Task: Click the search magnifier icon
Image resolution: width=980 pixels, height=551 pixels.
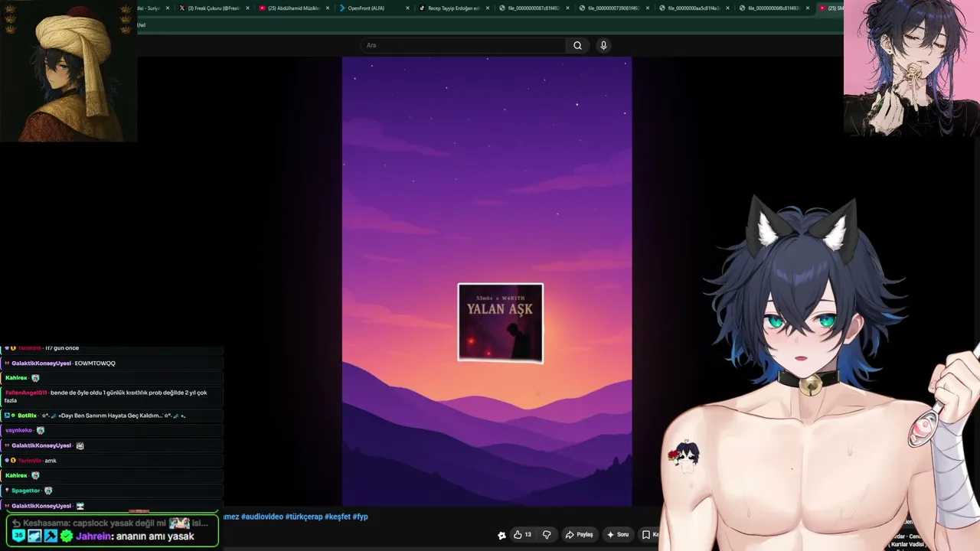Action: click(577, 45)
